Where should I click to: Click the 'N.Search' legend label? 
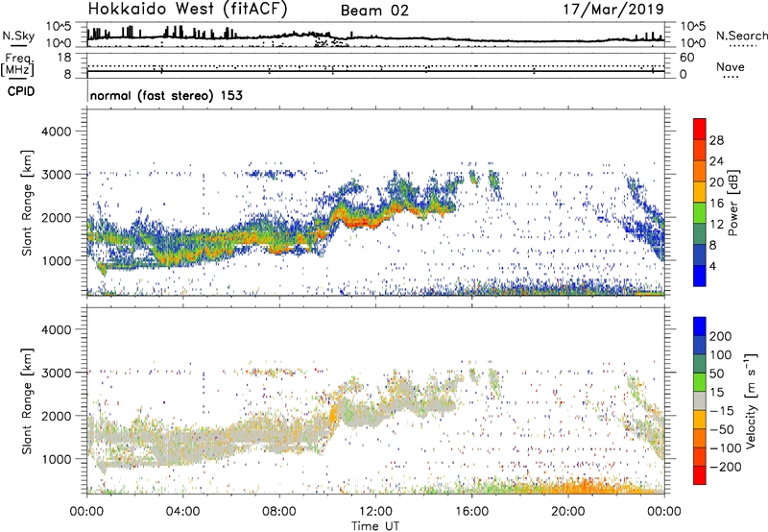tap(741, 36)
